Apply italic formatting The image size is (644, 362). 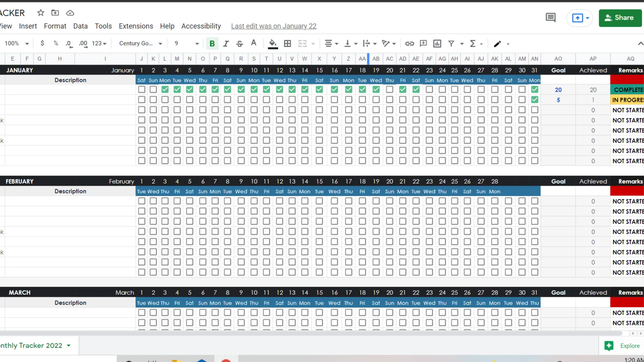click(x=226, y=44)
